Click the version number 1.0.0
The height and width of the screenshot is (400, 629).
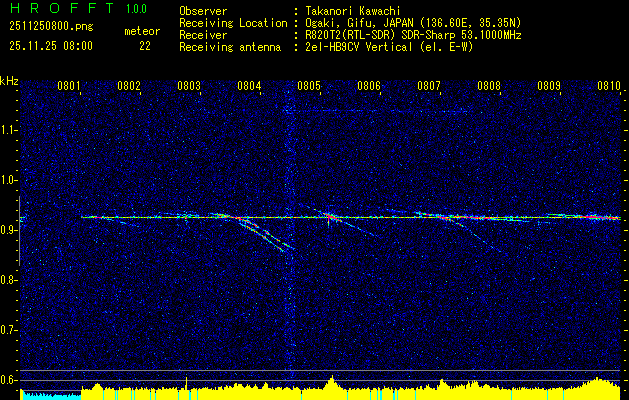tap(136, 9)
